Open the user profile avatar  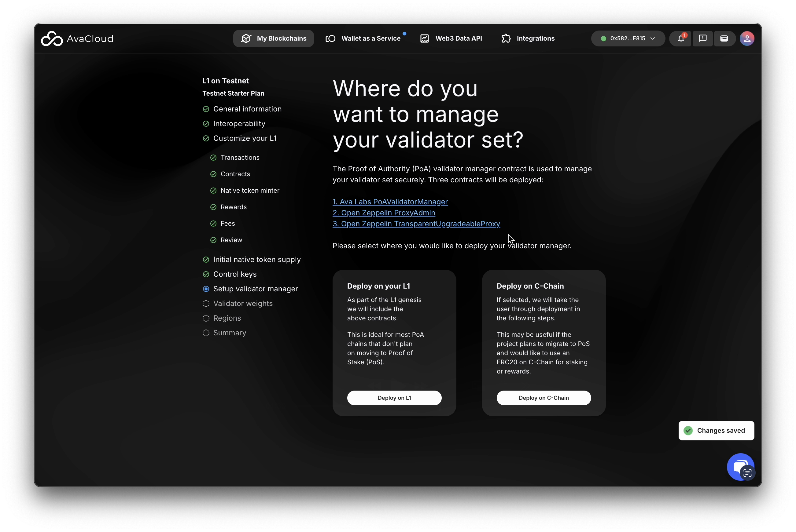(x=747, y=39)
